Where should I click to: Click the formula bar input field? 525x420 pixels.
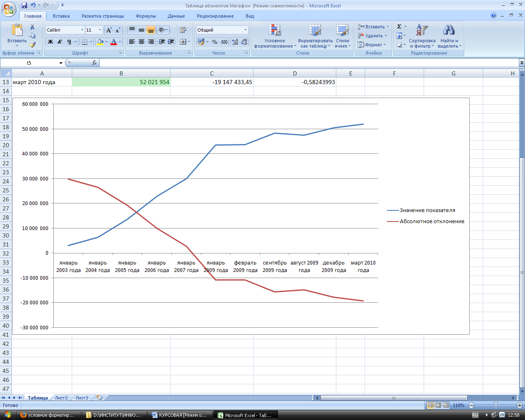click(x=309, y=63)
